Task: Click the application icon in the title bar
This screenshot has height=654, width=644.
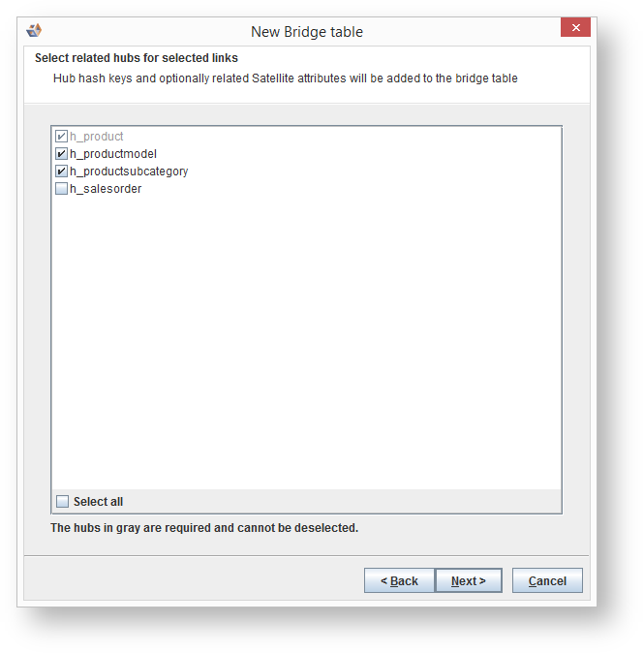Action: [x=34, y=31]
